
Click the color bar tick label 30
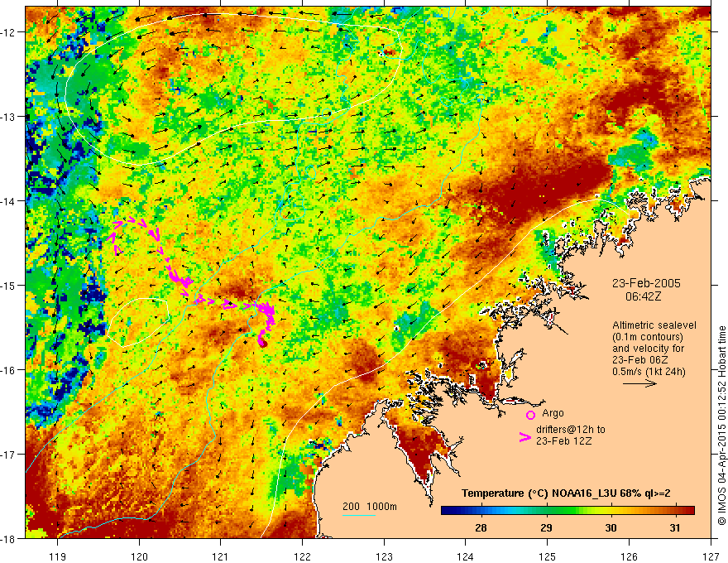point(611,527)
